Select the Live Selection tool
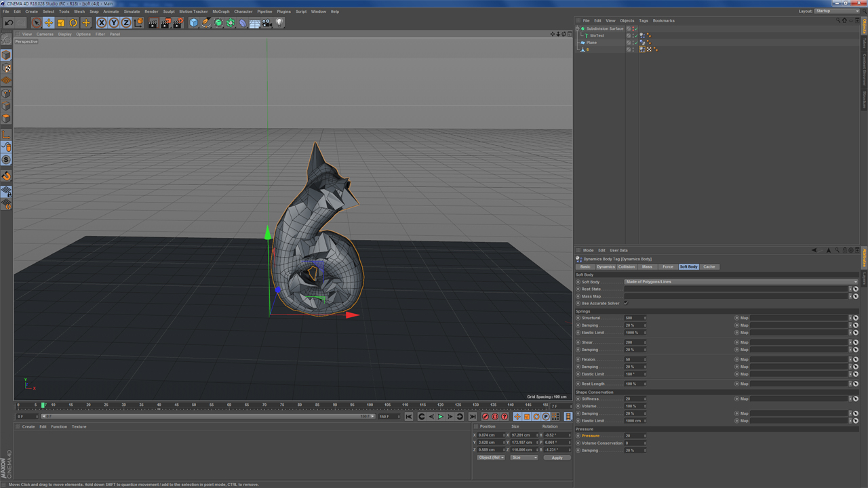This screenshot has height=488, width=868. [x=37, y=23]
